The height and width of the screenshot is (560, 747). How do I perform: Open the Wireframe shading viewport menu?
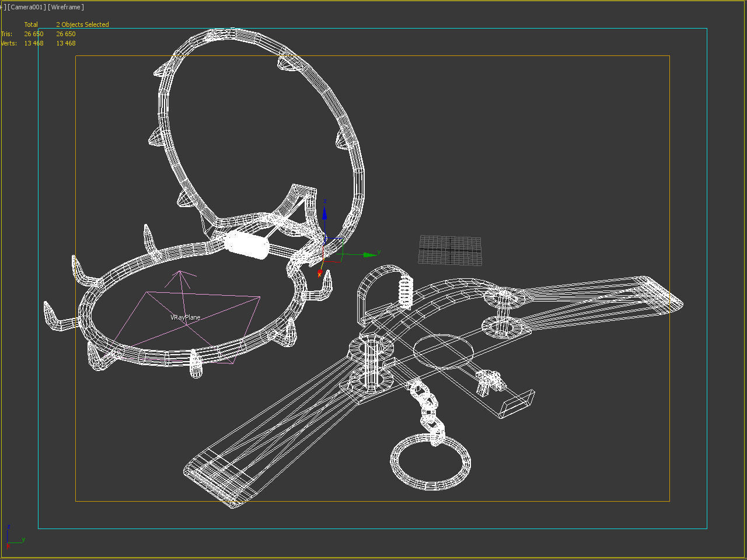click(65, 7)
